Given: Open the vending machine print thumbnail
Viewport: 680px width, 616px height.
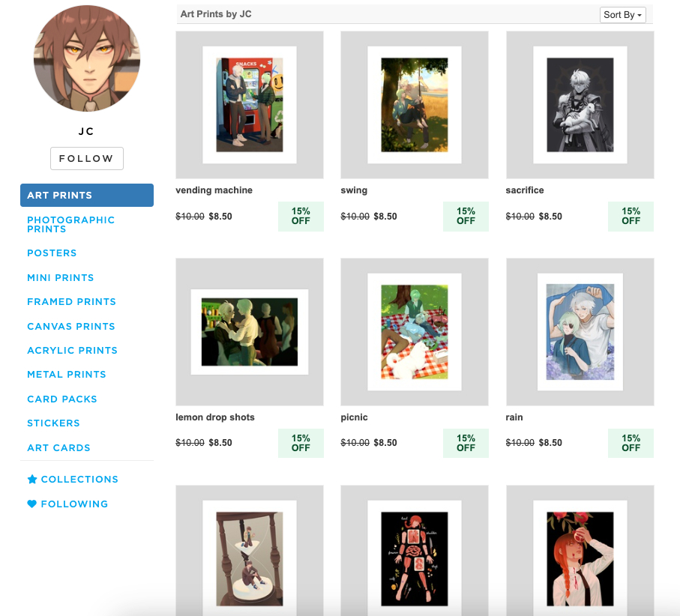Looking at the screenshot, I should click(250, 105).
